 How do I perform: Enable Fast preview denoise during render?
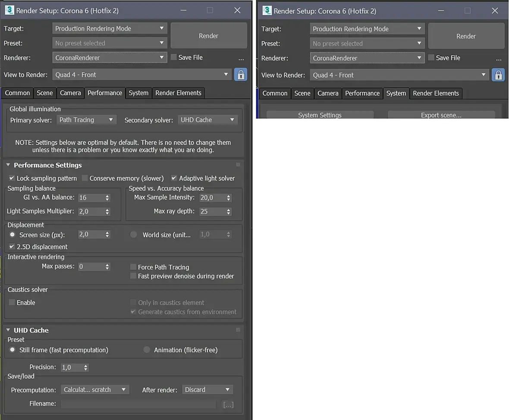click(x=133, y=276)
